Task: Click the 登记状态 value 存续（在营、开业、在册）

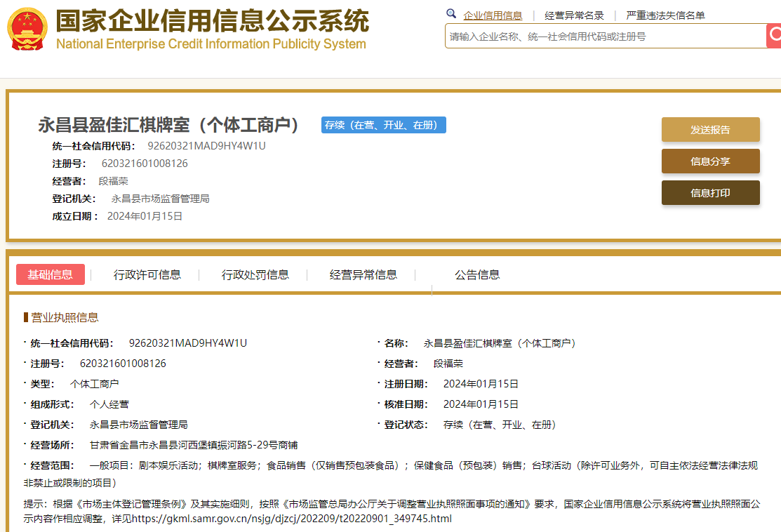Action: 500,425
